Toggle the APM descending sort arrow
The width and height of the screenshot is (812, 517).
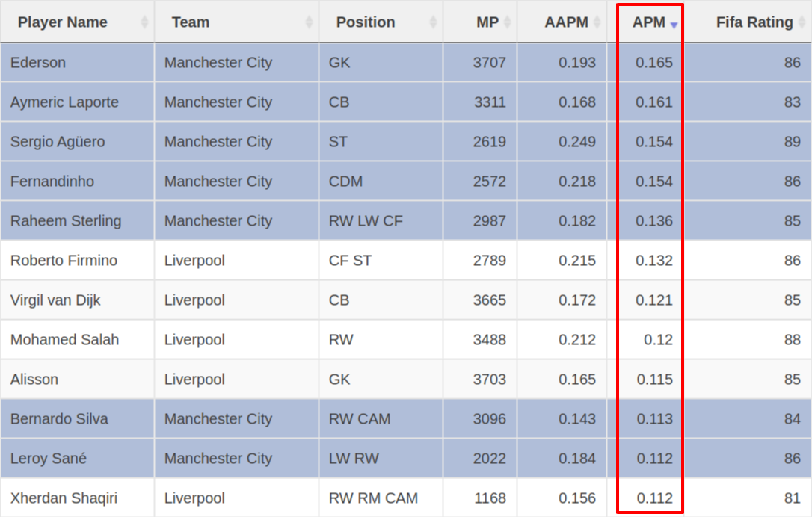674,25
